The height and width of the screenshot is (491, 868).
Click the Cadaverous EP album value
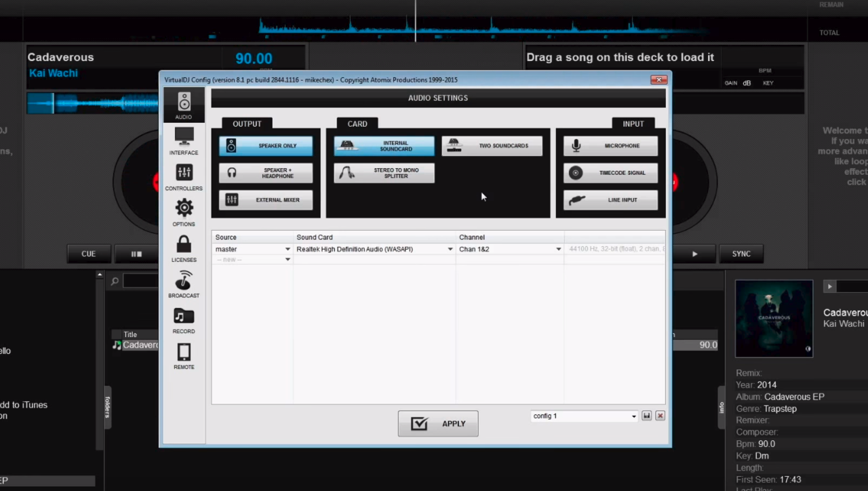(x=794, y=397)
